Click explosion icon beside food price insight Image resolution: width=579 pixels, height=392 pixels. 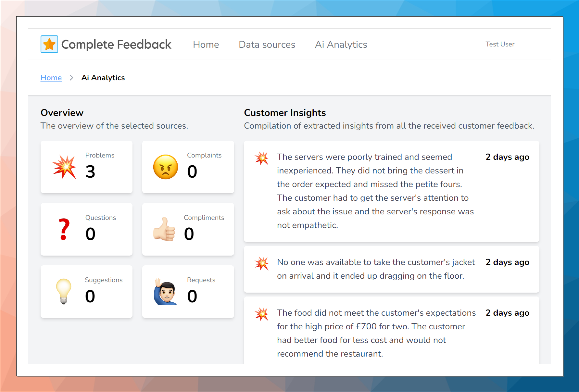pyautogui.click(x=261, y=314)
